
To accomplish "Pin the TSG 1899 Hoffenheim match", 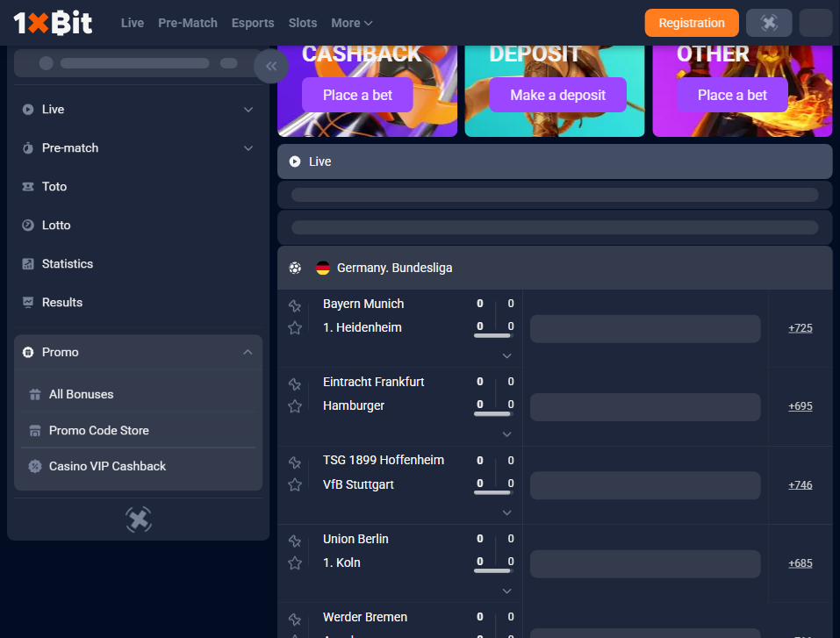I will pyautogui.click(x=295, y=462).
